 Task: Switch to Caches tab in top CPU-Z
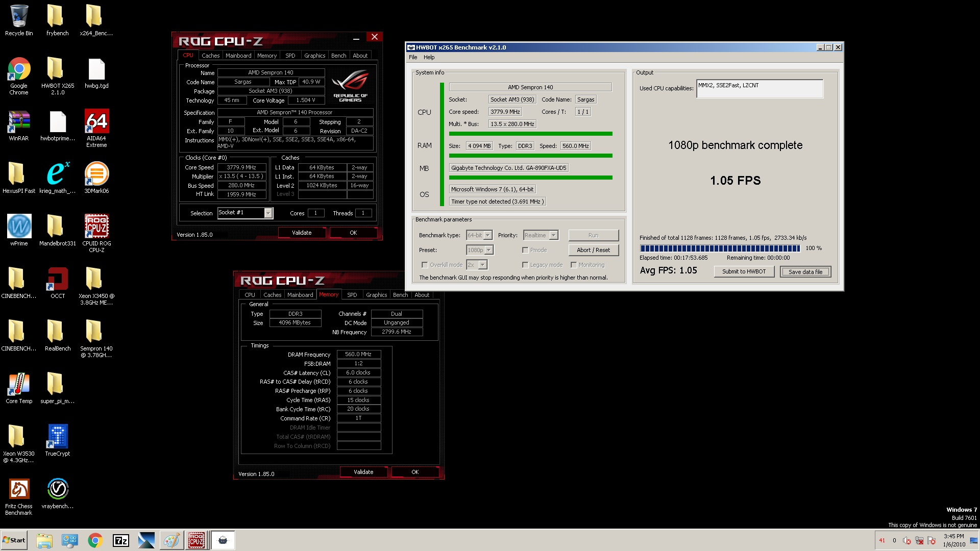210,56
